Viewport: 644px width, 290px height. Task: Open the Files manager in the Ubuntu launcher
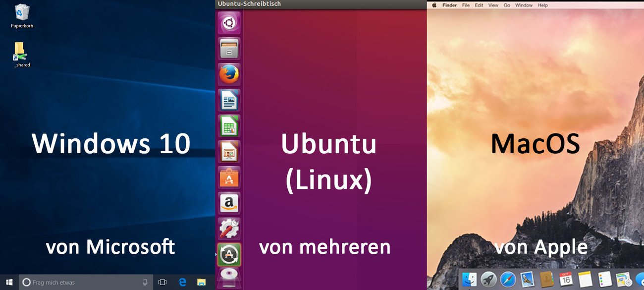[x=229, y=49]
